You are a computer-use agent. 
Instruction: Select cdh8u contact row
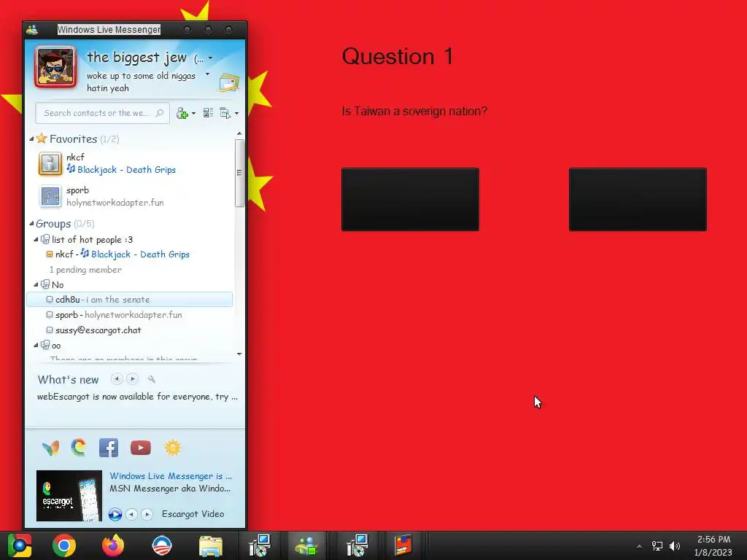130,300
